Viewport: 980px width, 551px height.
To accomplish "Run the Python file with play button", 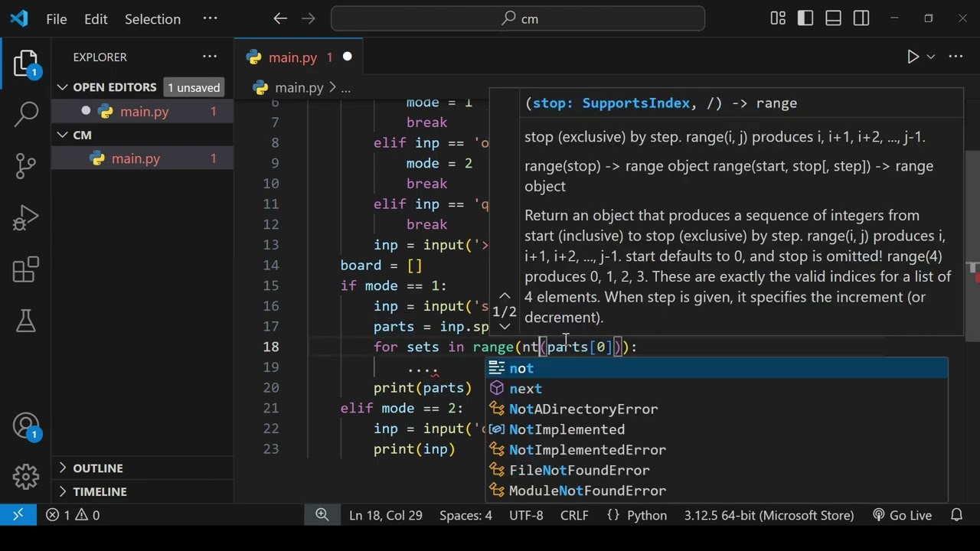I will (x=913, y=57).
